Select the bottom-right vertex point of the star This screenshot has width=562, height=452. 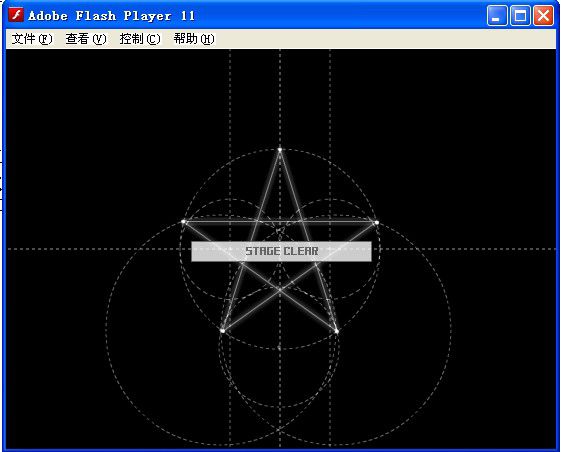click(x=337, y=331)
